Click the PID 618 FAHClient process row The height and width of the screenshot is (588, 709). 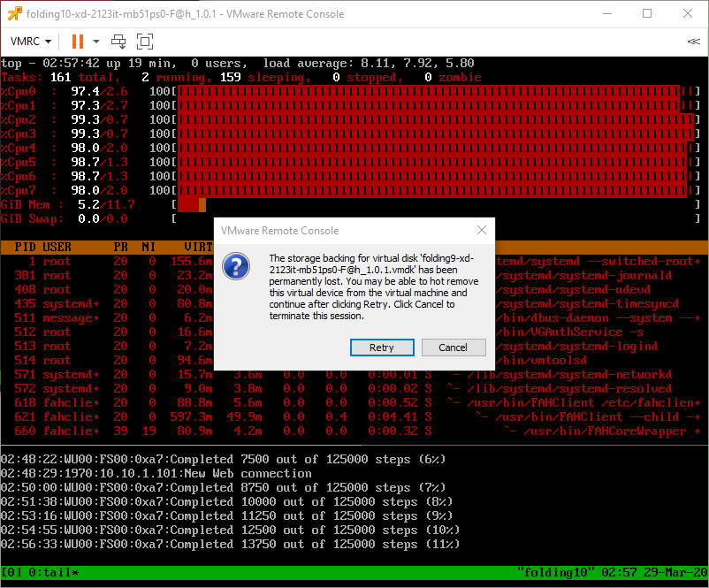pos(354,402)
